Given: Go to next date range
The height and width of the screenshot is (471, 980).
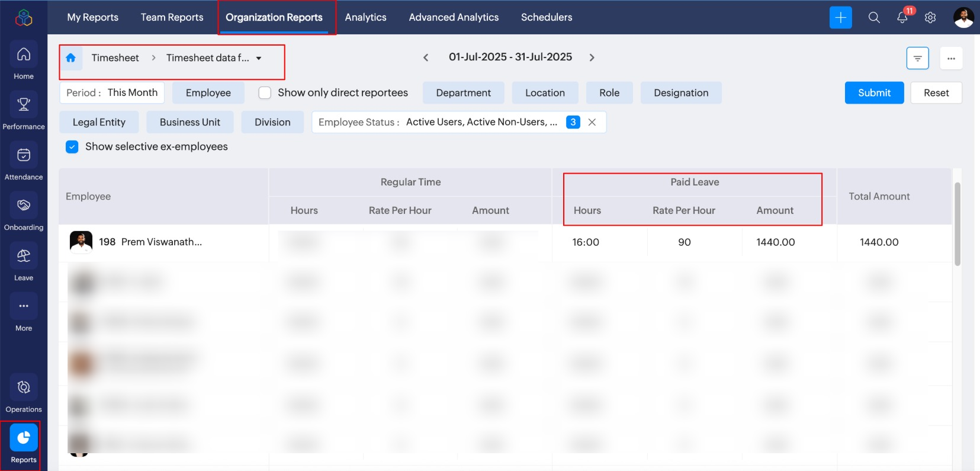Looking at the screenshot, I should (592, 57).
